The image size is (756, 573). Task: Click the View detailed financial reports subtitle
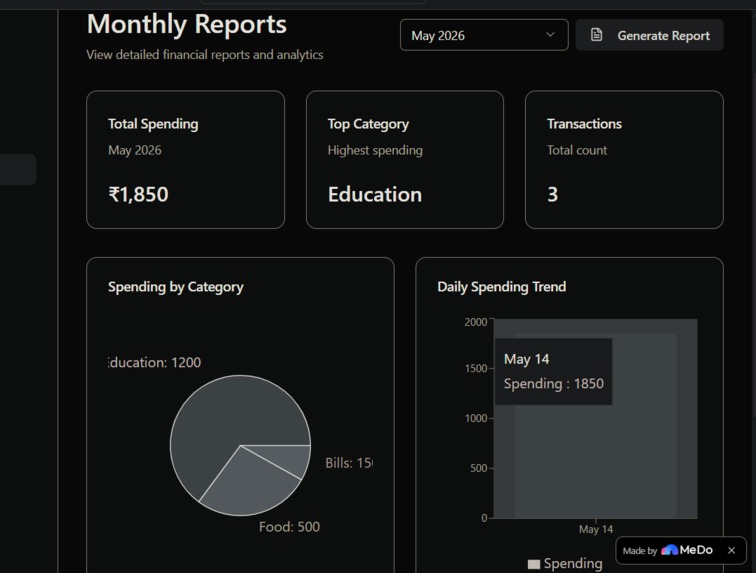204,55
